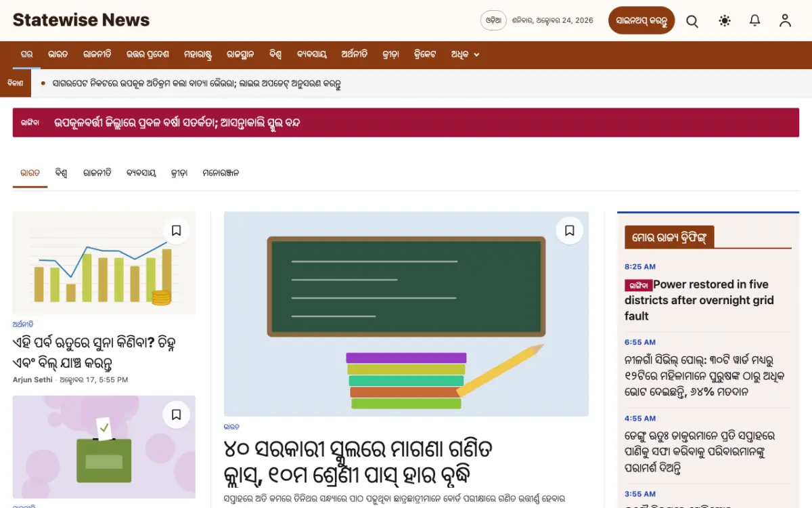Click the 3:55 AM briefing timestamp
Viewport: 812px width, 508px height.
[640, 494]
